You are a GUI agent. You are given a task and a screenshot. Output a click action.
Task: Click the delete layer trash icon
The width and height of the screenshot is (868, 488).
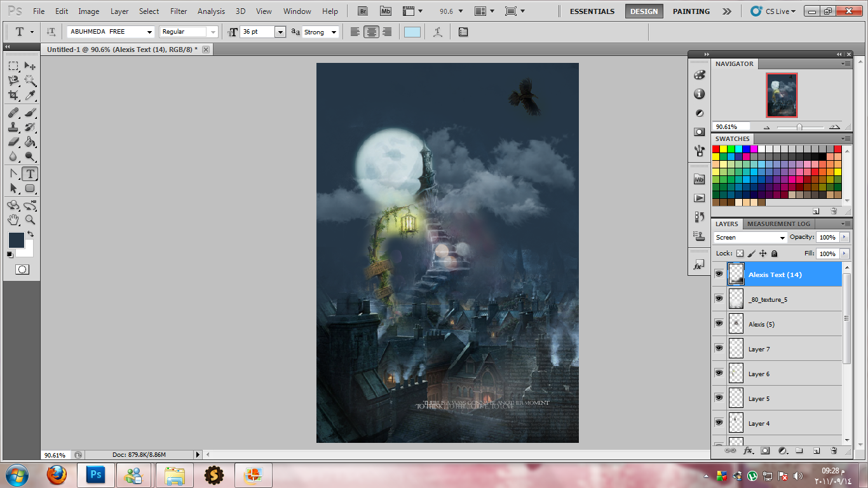coord(834,451)
